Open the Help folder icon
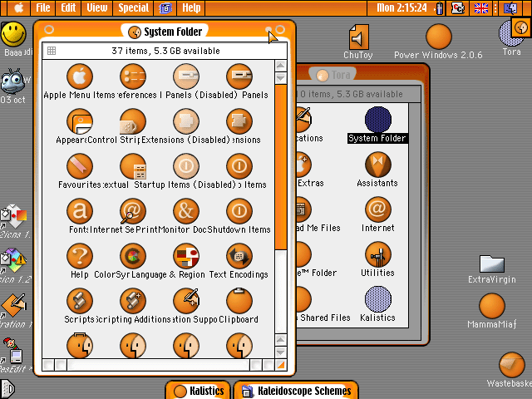 80,256
